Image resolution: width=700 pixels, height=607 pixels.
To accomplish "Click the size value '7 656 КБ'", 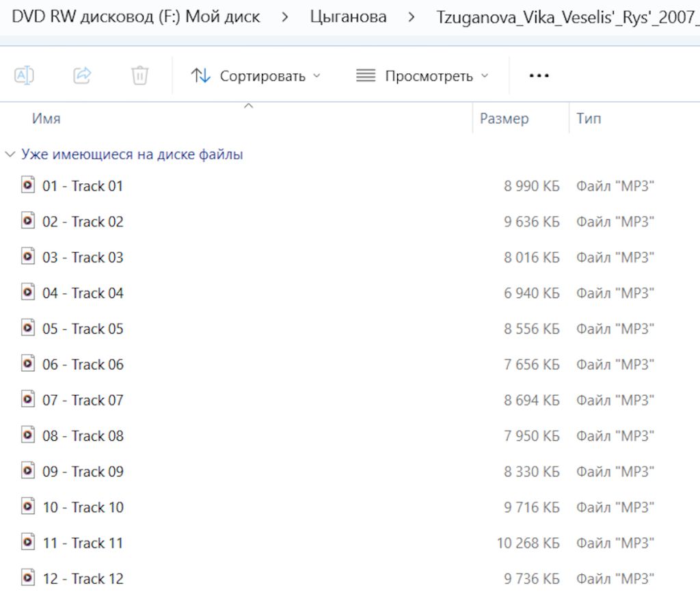I will [x=532, y=364].
